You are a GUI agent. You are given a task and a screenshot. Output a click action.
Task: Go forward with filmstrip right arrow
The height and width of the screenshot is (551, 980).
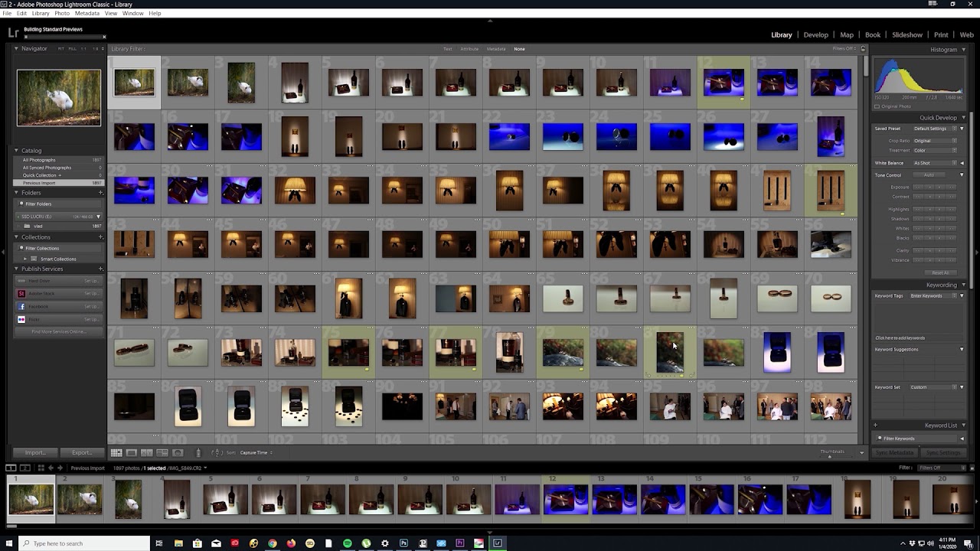[x=60, y=468]
